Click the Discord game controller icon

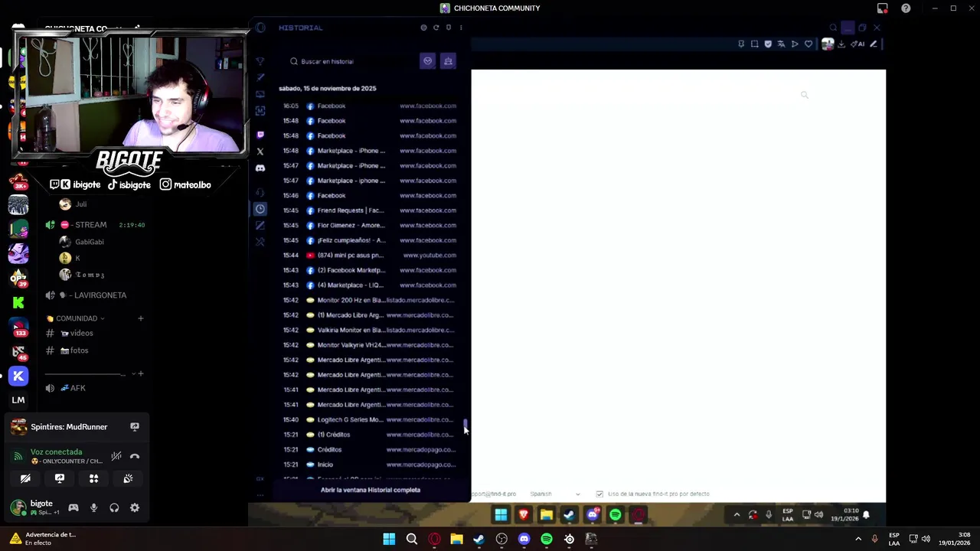click(73, 507)
